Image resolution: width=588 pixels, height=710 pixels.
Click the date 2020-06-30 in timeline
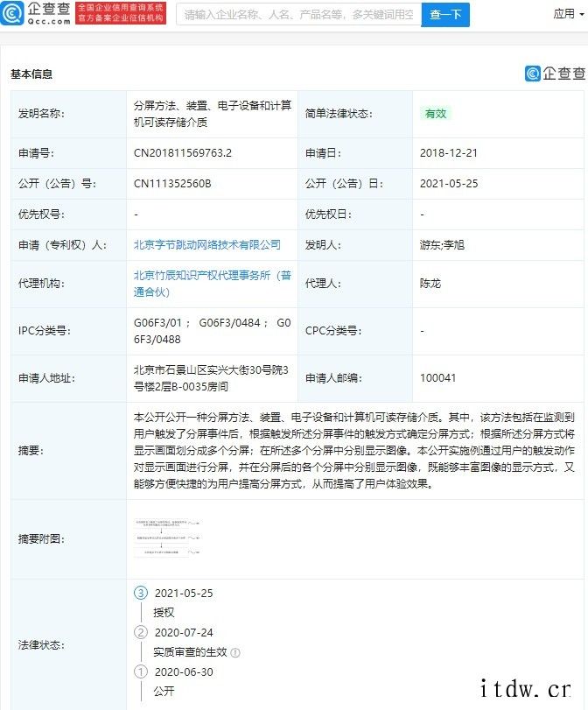pyautogui.click(x=184, y=672)
